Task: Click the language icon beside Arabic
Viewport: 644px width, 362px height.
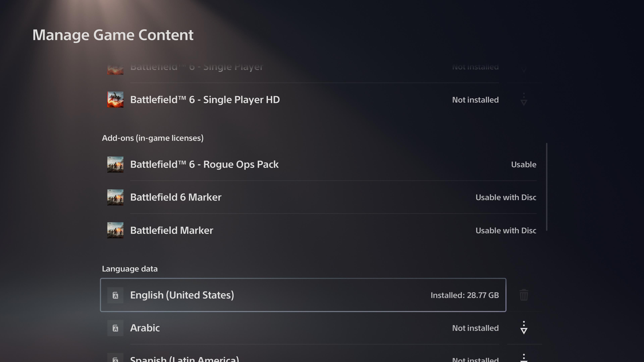Action: pyautogui.click(x=115, y=328)
